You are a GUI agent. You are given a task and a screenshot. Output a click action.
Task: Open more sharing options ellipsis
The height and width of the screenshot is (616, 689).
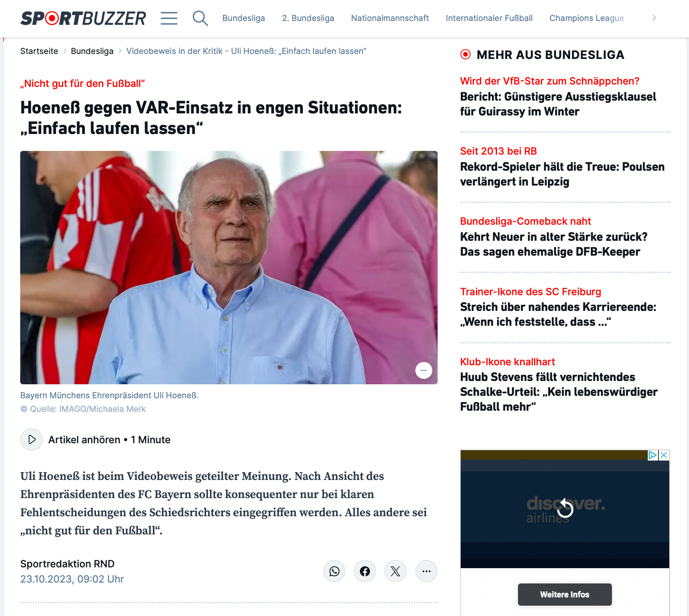click(x=427, y=571)
